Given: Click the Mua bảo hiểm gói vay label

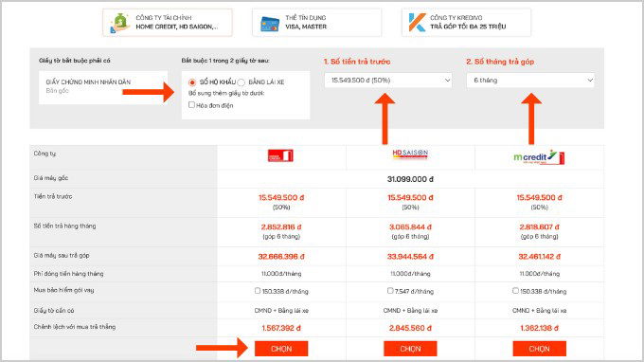Looking at the screenshot, I should [63, 290].
